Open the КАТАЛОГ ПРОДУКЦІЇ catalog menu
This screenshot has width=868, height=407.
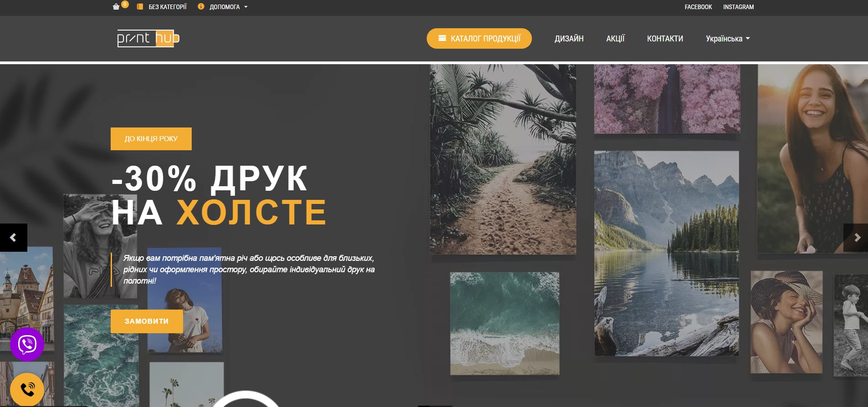tap(479, 39)
